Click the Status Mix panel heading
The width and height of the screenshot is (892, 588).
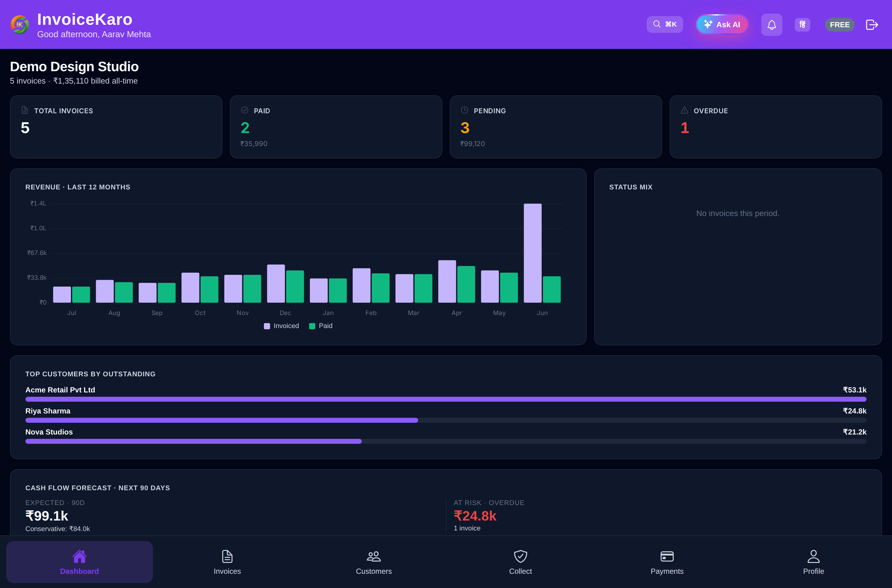tap(631, 187)
